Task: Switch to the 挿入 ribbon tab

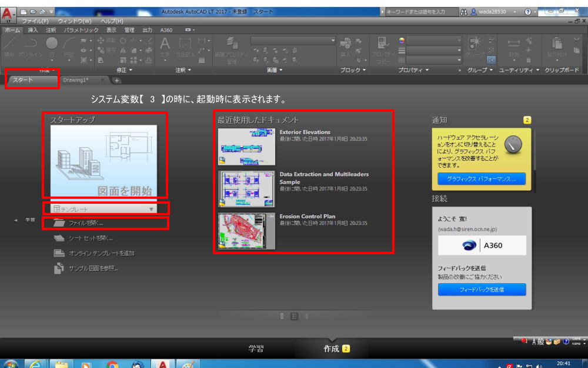Action: click(x=33, y=30)
